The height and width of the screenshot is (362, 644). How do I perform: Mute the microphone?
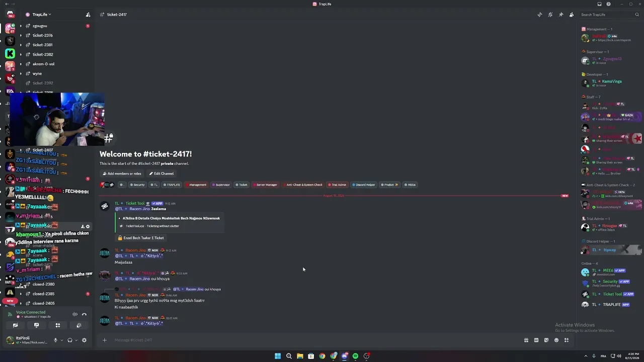[x=55, y=340]
